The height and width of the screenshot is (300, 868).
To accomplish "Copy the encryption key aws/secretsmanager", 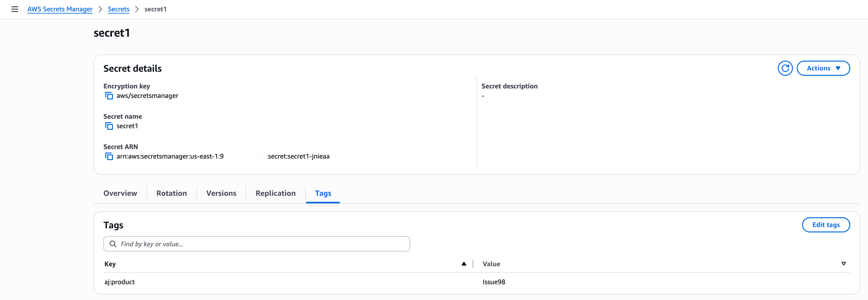I will (109, 96).
